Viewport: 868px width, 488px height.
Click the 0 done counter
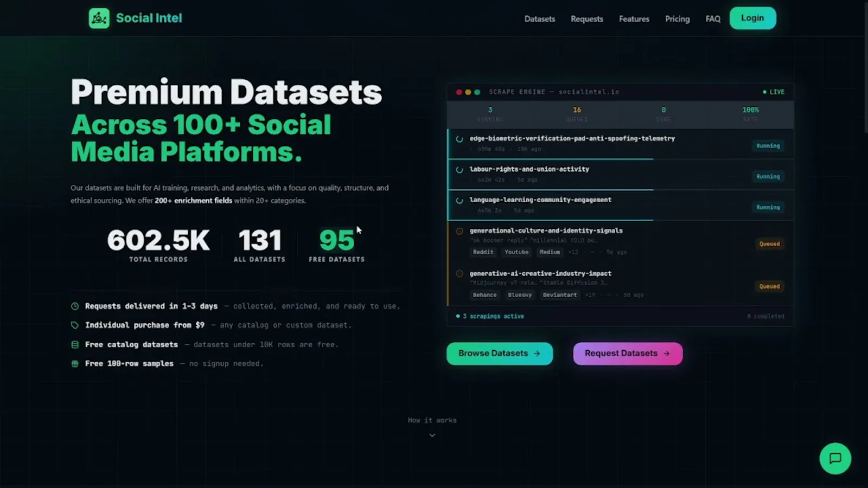point(663,114)
